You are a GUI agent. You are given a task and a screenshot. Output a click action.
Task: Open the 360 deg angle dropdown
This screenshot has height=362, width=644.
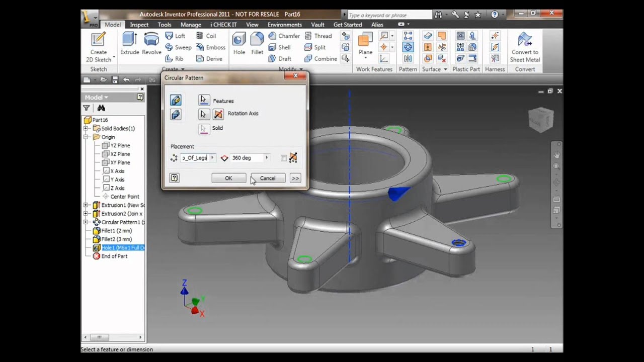point(266,158)
